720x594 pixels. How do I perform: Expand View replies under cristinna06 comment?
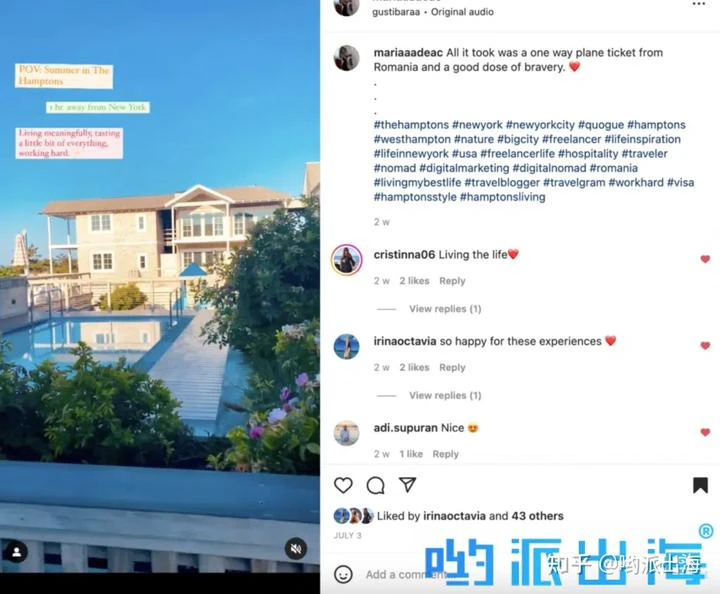pos(445,309)
